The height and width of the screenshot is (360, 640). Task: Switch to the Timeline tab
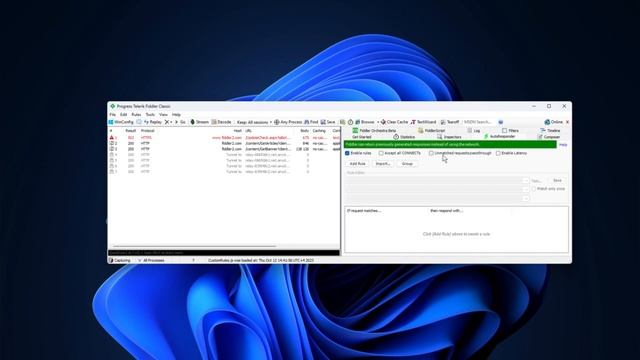[550, 131]
